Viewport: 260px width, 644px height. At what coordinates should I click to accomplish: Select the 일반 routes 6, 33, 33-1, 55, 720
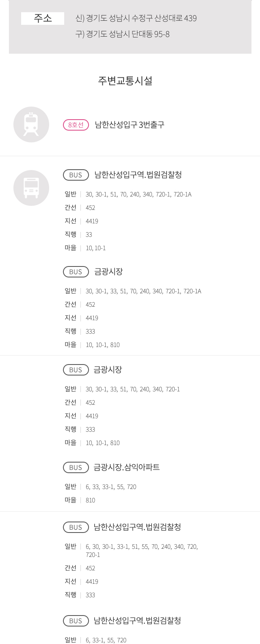click(x=111, y=487)
